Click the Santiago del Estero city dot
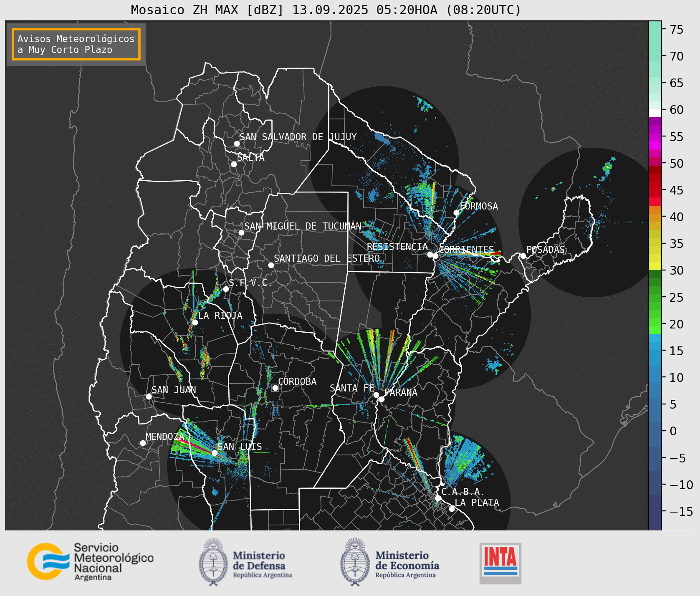Screen dimensions: 700x596 [271, 265]
